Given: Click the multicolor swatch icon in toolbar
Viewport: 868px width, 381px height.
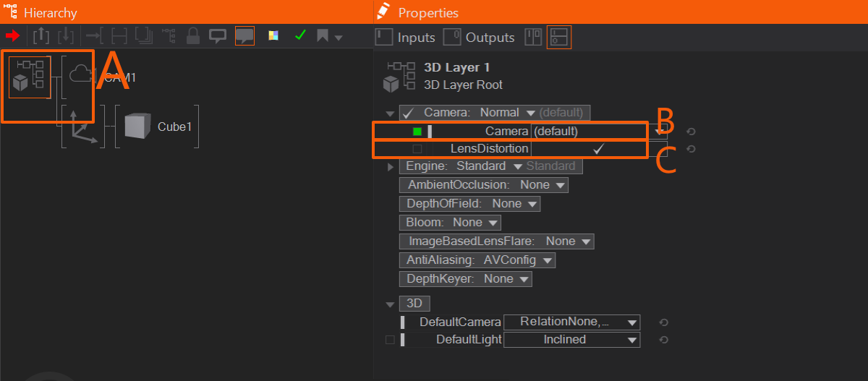Looking at the screenshot, I should tap(273, 35).
